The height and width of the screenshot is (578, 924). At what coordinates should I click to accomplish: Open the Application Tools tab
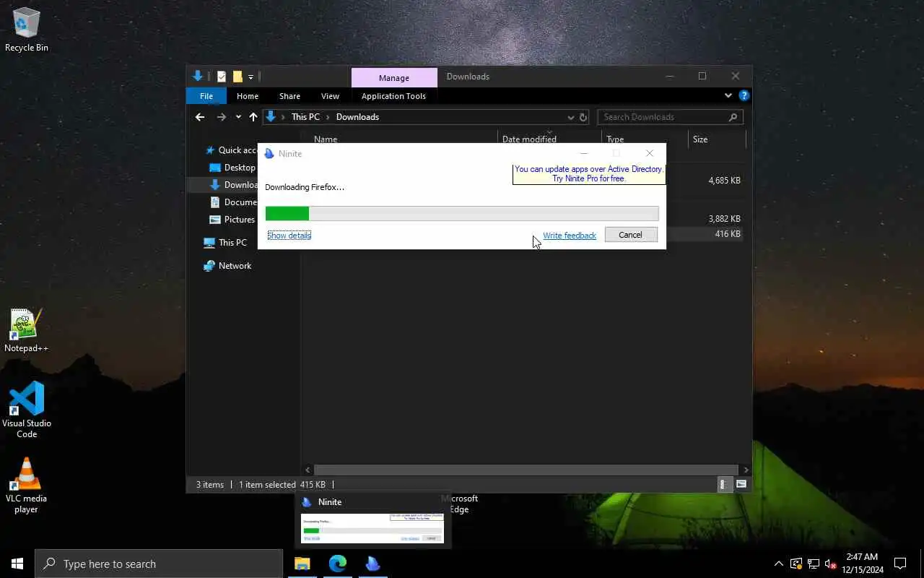click(393, 96)
